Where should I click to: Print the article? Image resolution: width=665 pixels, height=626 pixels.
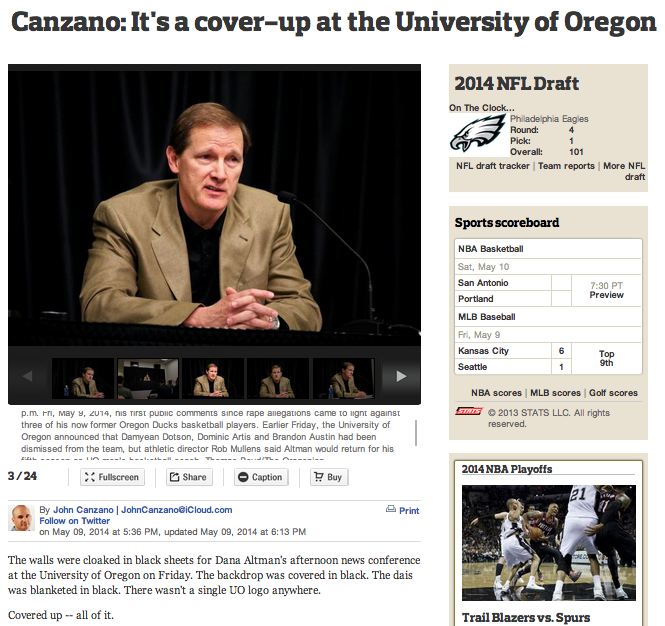(x=403, y=510)
